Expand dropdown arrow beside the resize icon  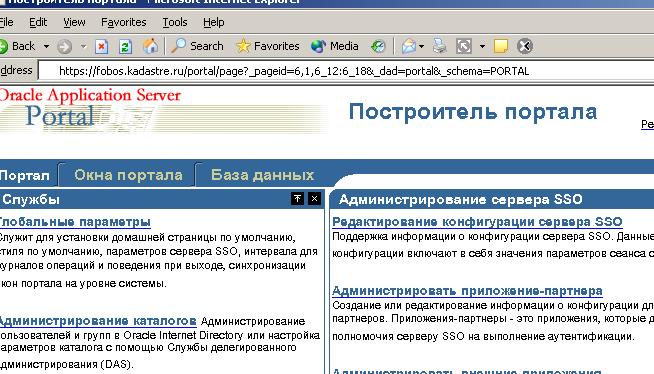coord(482,46)
